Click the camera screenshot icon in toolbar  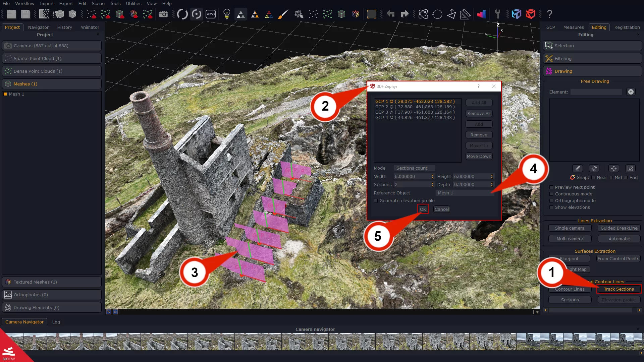tap(163, 14)
